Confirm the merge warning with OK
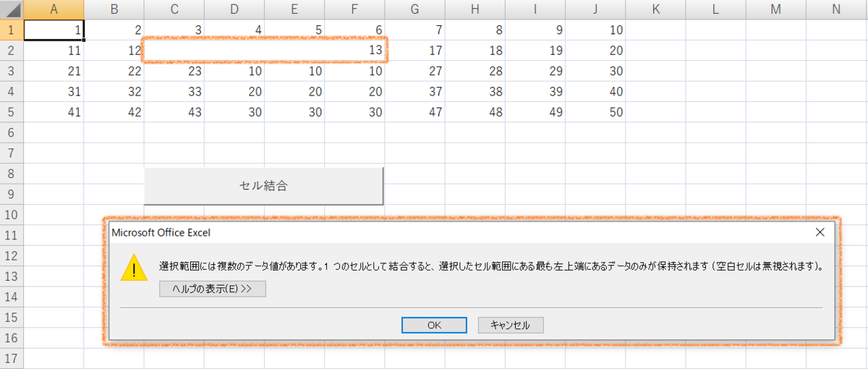Viewport: 868px width, 369px height. tap(434, 326)
